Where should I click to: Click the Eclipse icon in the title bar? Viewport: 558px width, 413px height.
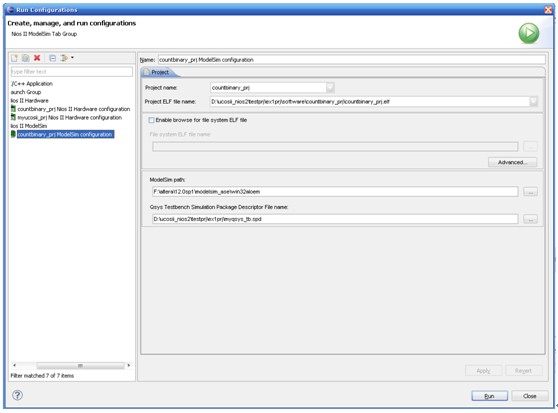pyautogui.click(x=11, y=10)
